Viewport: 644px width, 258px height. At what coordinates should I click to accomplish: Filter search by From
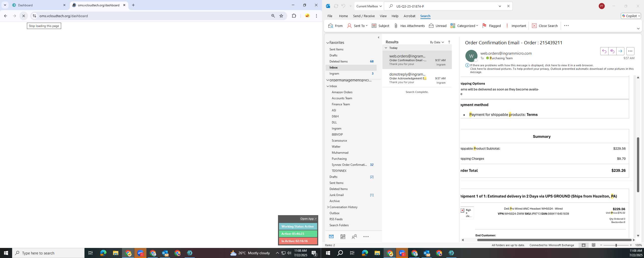pos(335,26)
